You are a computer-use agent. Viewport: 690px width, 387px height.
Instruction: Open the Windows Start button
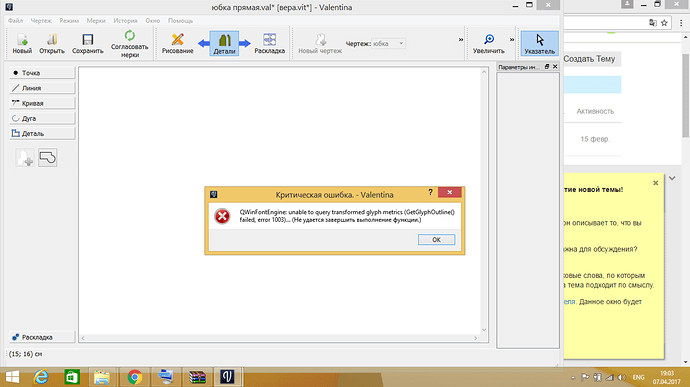pos(12,377)
